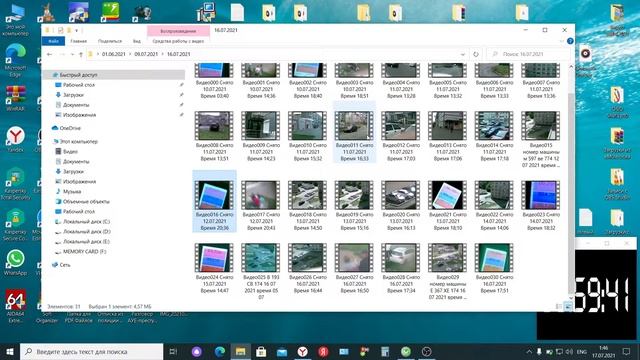
Task: Select video file Видео025
Action: 261,271
